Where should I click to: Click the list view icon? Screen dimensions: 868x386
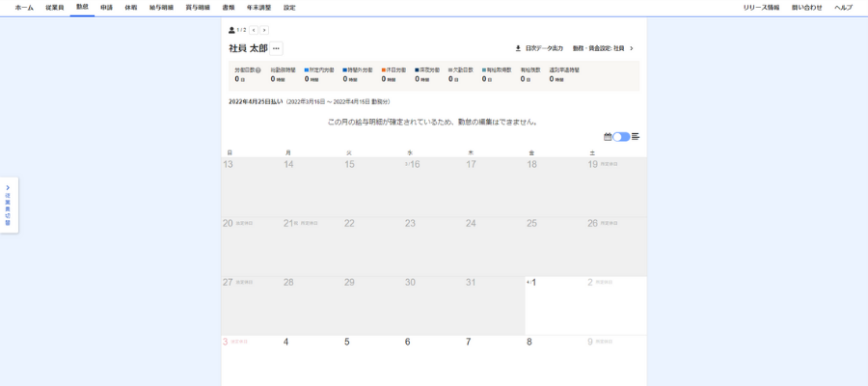coord(636,137)
